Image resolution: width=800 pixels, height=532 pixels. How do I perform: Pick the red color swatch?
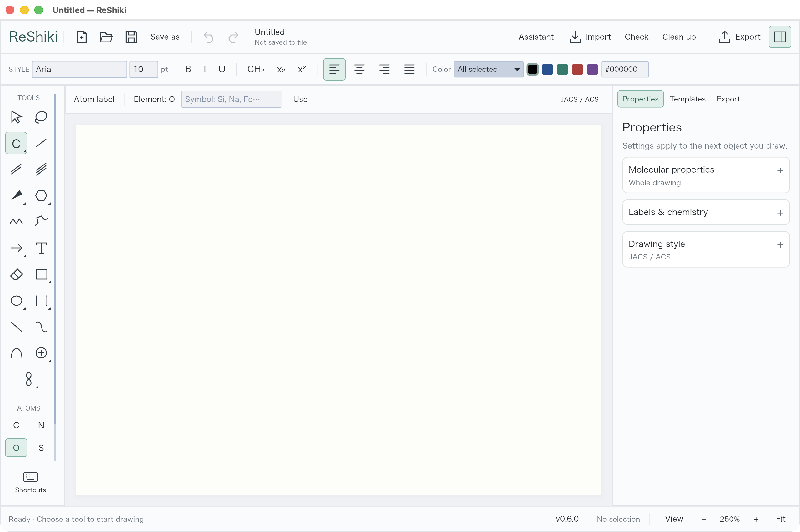pos(577,69)
